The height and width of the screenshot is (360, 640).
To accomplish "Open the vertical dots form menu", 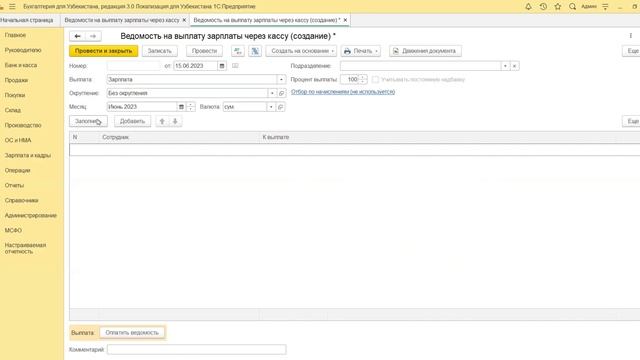I will point(631,36).
